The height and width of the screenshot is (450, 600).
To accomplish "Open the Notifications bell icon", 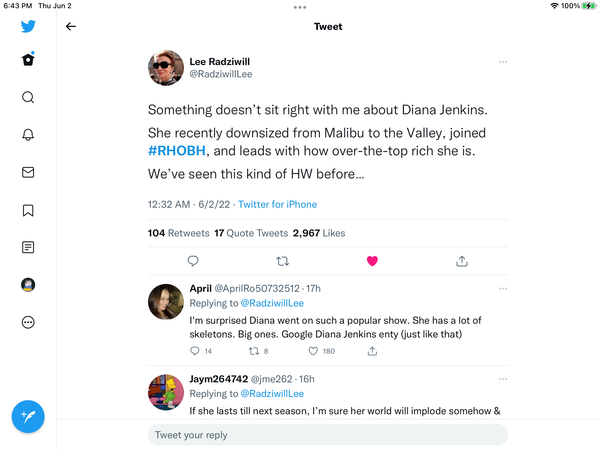I will point(28,135).
